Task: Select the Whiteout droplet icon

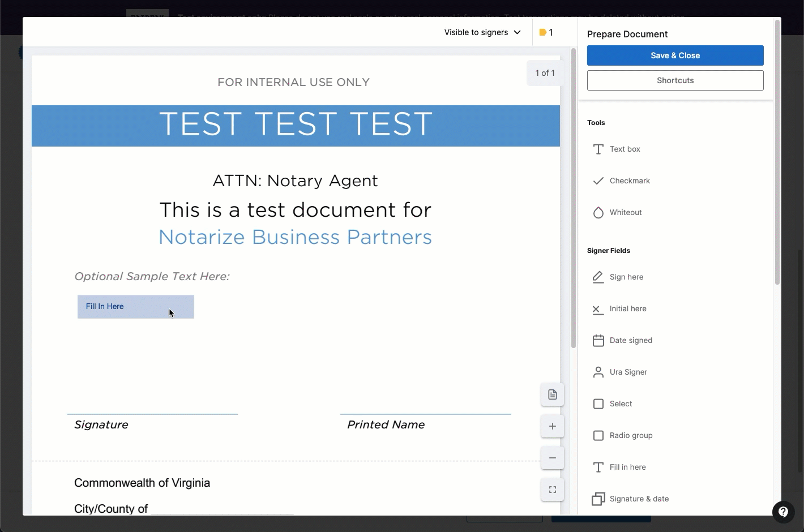Action: coord(598,213)
